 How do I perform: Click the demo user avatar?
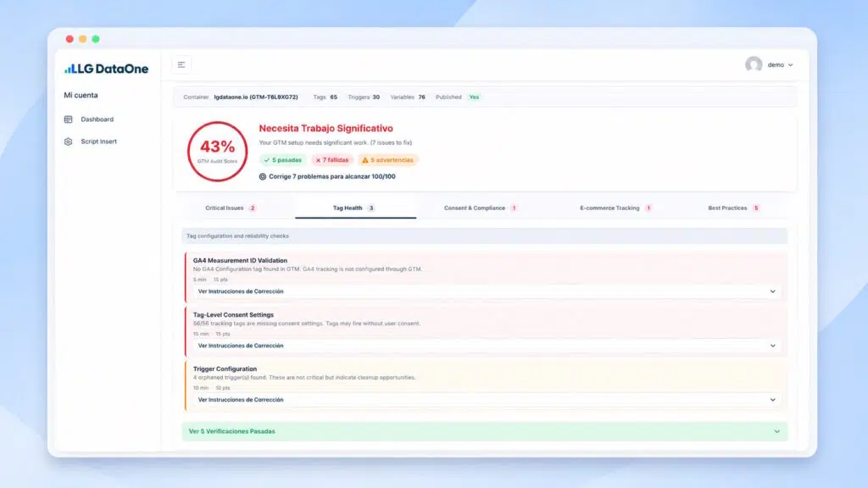coord(754,64)
